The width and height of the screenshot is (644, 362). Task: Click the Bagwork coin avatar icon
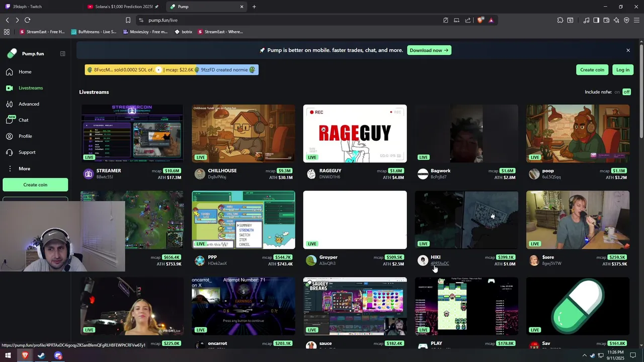pos(423,174)
